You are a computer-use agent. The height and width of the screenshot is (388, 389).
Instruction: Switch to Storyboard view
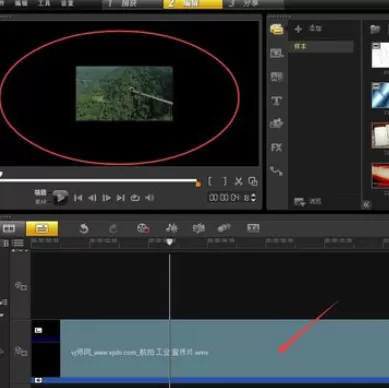pyautogui.click(x=9, y=229)
